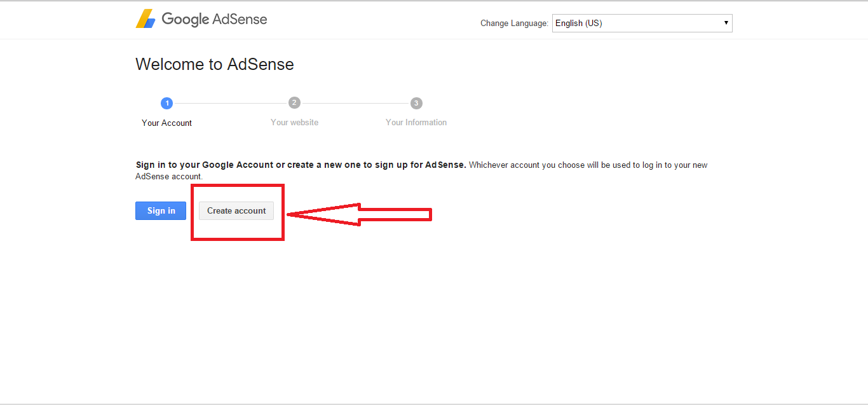The width and height of the screenshot is (868, 405).
Task: Click the blue step 1 circle
Action: (166, 103)
